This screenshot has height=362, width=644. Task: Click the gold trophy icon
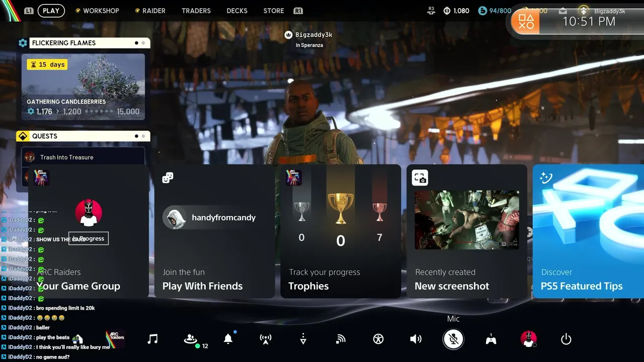pyautogui.click(x=341, y=208)
